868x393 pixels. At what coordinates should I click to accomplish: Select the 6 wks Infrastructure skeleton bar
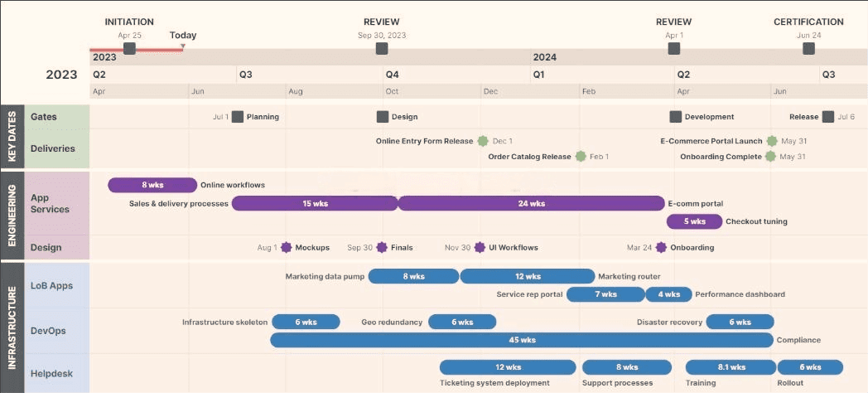click(x=306, y=322)
